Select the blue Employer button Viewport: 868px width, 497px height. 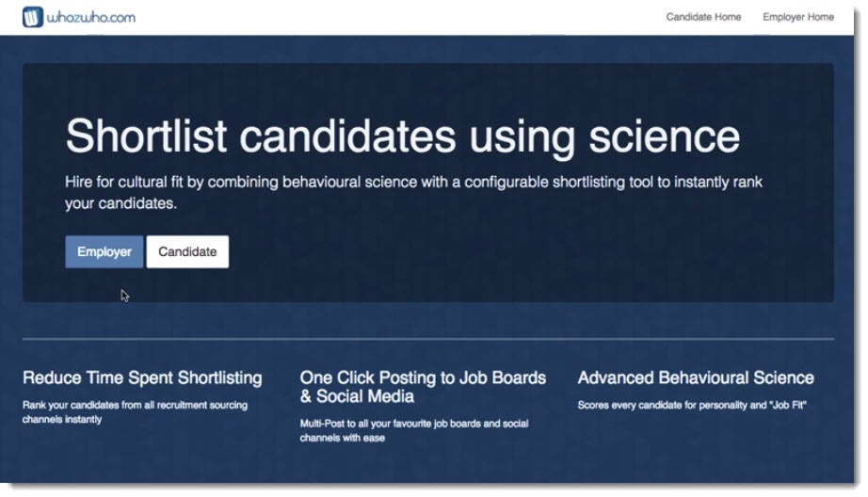(x=104, y=252)
